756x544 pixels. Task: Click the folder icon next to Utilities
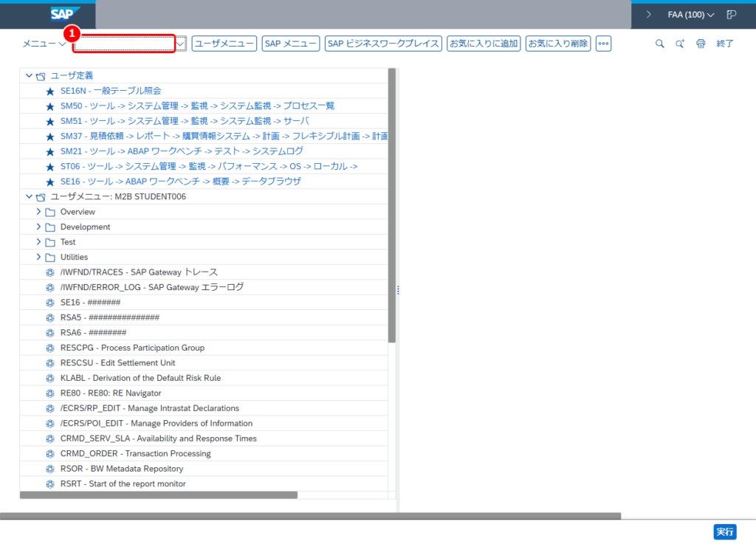click(x=50, y=258)
